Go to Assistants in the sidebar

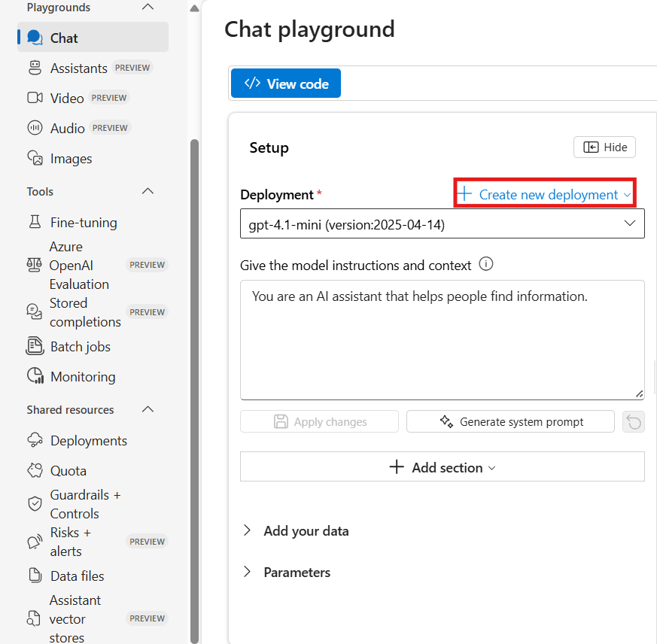tap(79, 68)
